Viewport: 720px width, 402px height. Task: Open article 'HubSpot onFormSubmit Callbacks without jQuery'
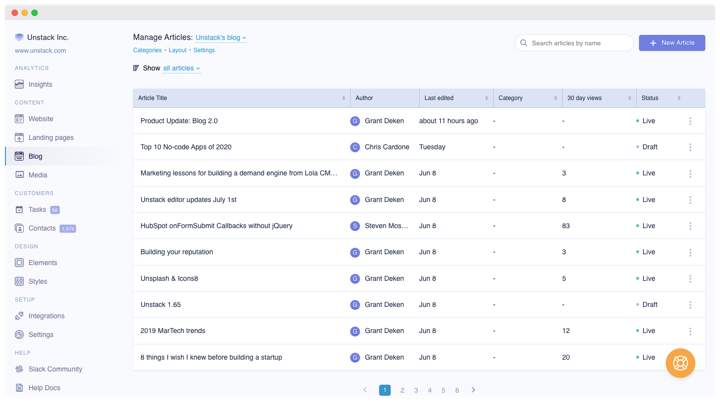click(x=216, y=226)
